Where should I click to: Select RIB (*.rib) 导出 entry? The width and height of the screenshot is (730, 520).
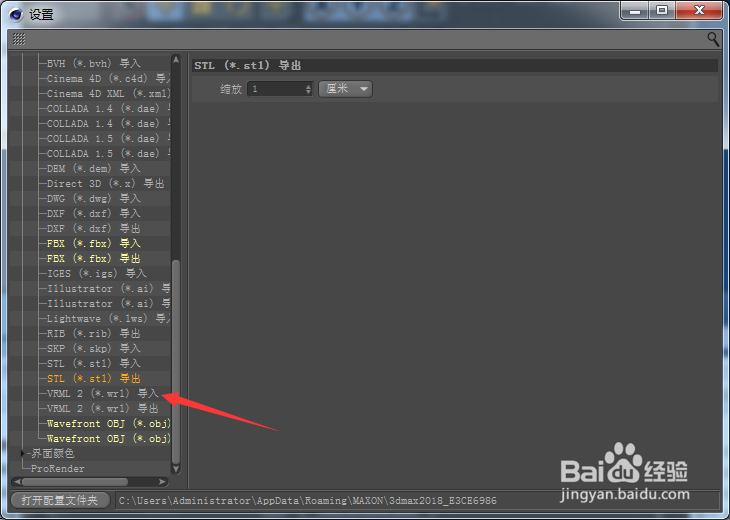[93, 333]
